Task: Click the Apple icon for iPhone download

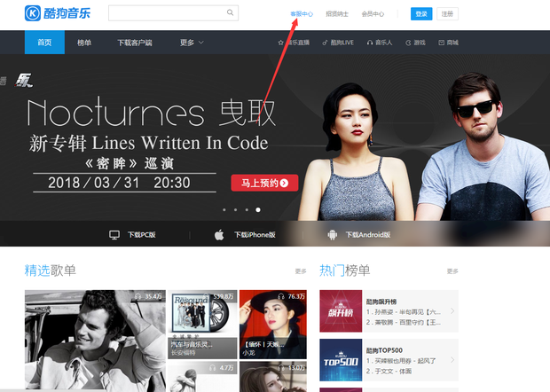Action: coord(219,235)
